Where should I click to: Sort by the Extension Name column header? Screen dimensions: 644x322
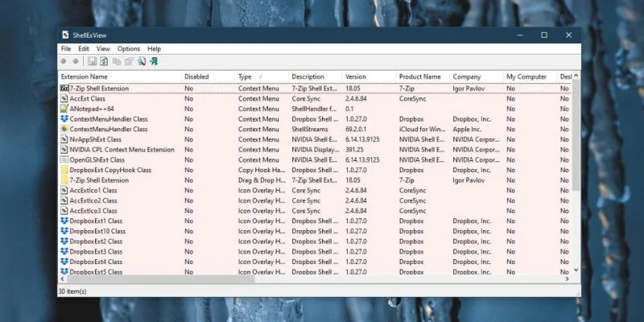119,76
